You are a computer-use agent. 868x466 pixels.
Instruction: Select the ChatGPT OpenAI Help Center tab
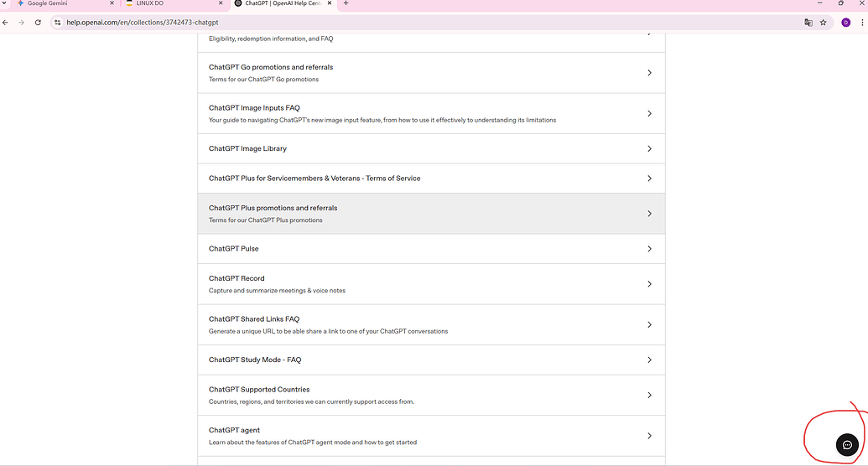point(283,3)
